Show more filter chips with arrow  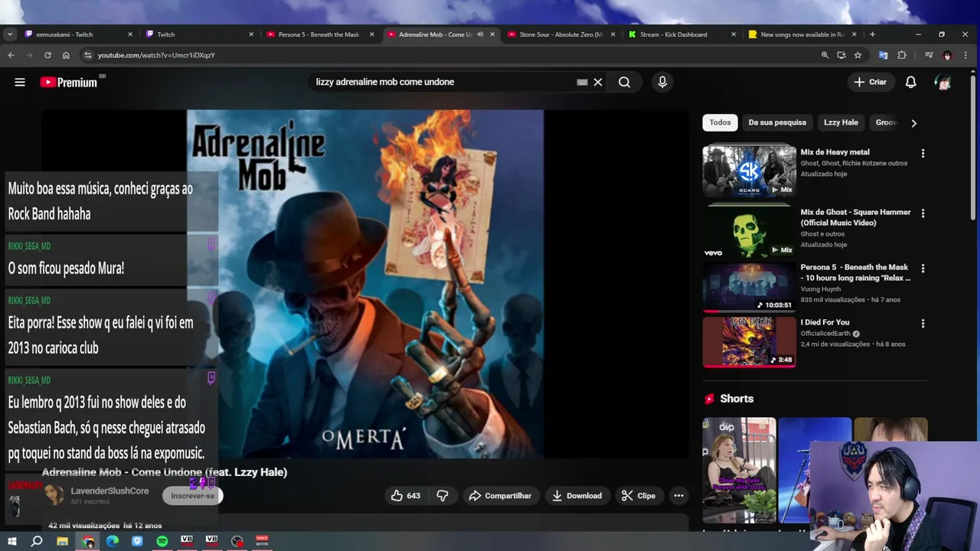pos(913,122)
